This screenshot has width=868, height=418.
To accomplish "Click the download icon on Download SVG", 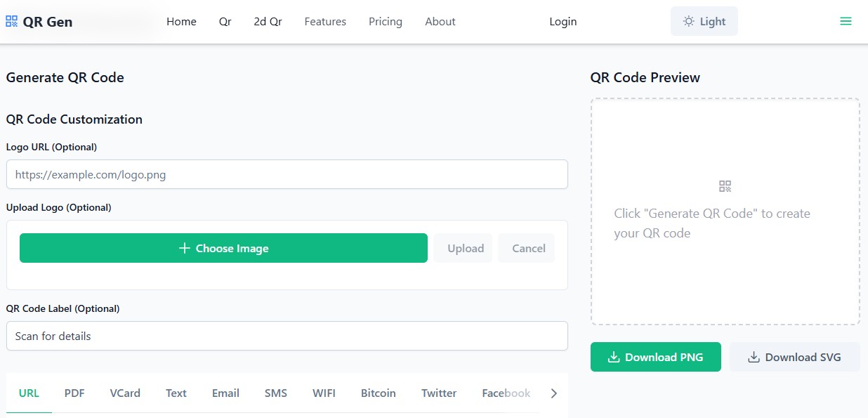I will point(754,357).
